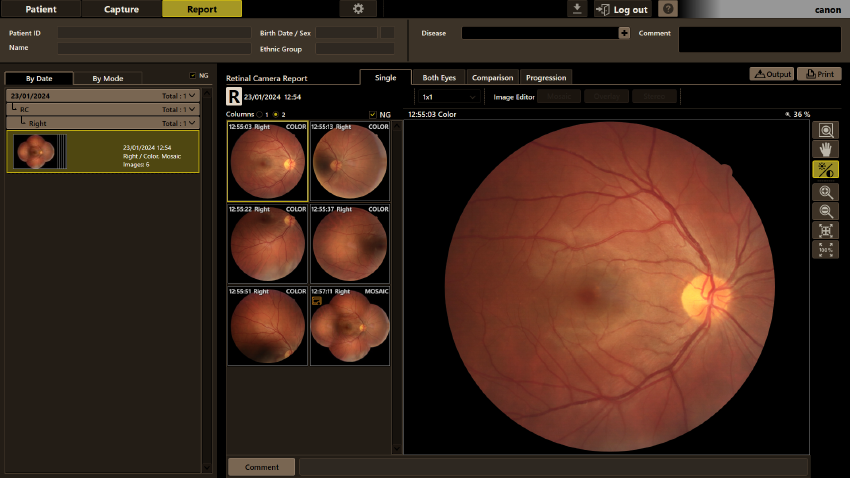Image resolution: width=850 pixels, height=478 pixels.
Task: Toggle NG checkbox in date list panel
Action: coord(192,75)
